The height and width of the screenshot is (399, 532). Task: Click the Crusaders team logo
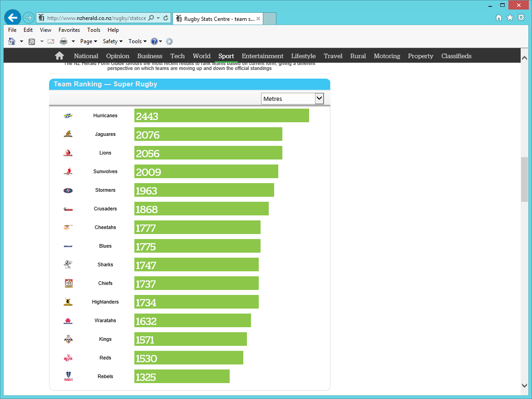(68, 209)
